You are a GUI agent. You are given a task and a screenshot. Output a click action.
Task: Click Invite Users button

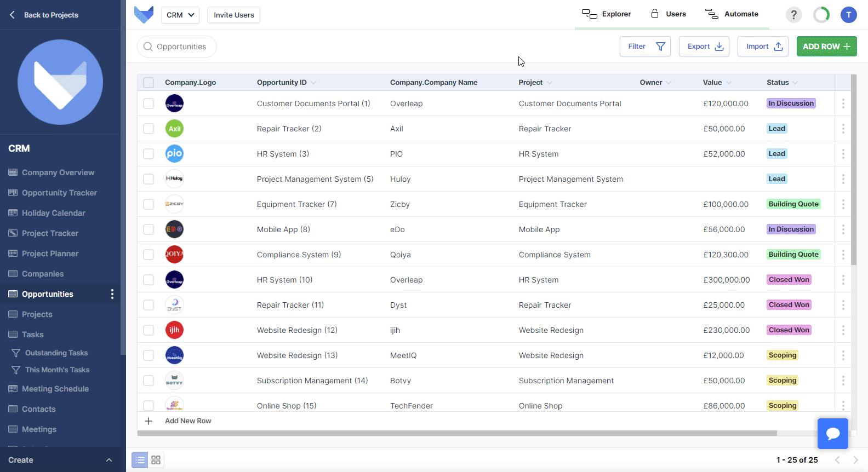pyautogui.click(x=234, y=15)
